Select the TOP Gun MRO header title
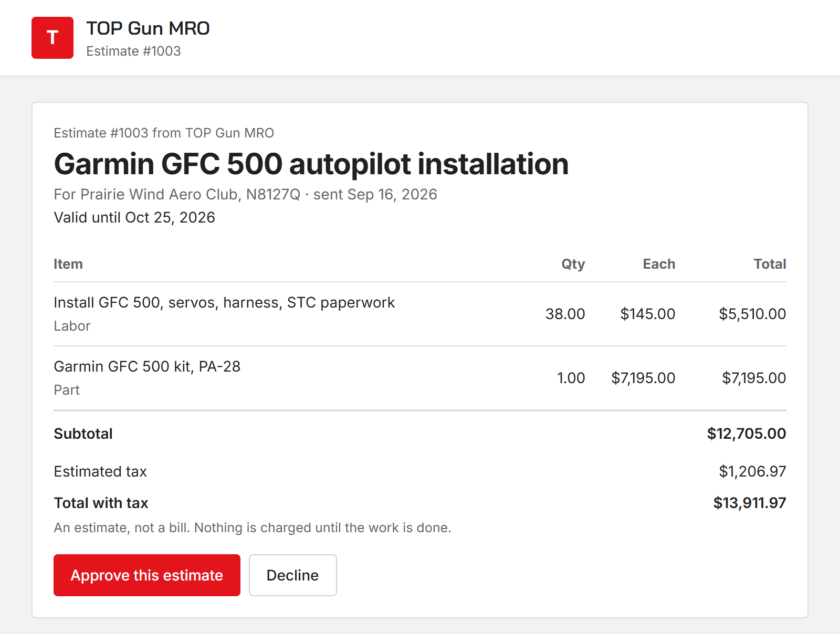The width and height of the screenshot is (840, 634). point(148,28)
